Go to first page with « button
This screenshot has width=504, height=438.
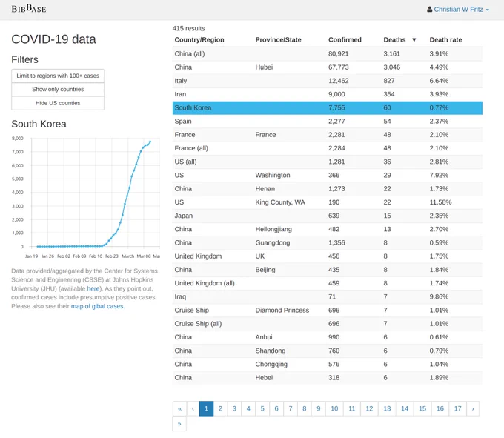(179, 409)
